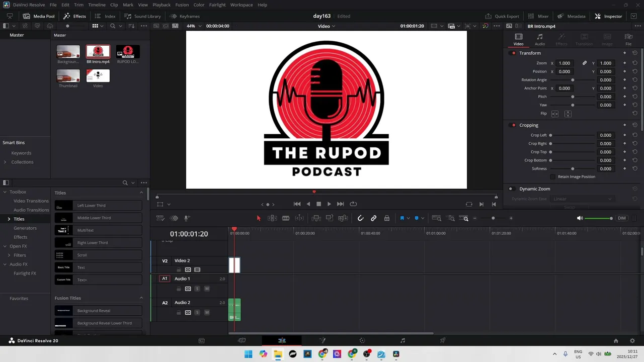Collapse the Titles category list
Image resolution: width=644 pixels, height=362 pixels.
click(x=141, y=193)
